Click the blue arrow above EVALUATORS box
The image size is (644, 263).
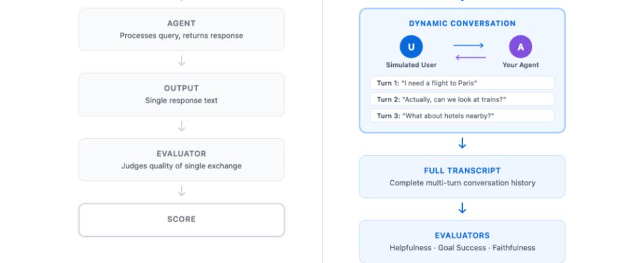pyautogui.click(x=462, y=208)
